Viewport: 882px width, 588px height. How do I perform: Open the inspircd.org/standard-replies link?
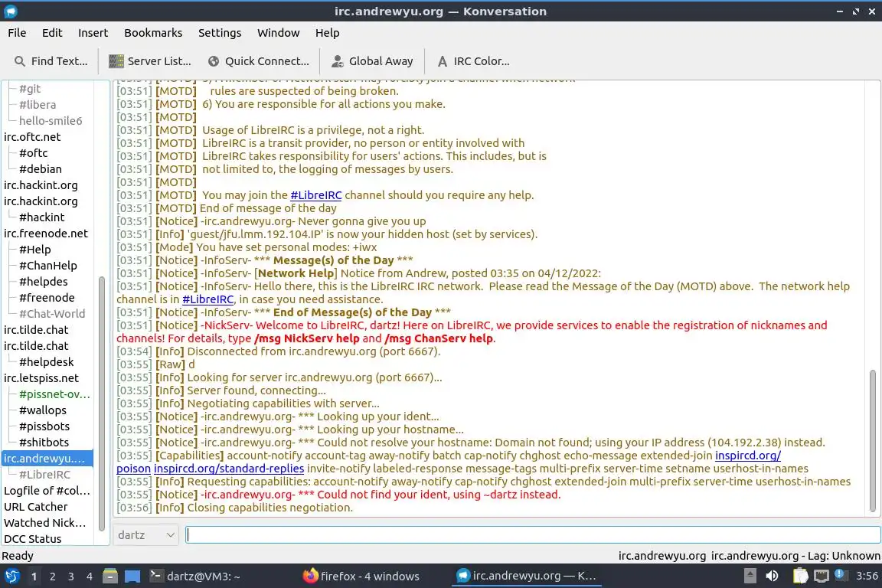click(229, 469)
